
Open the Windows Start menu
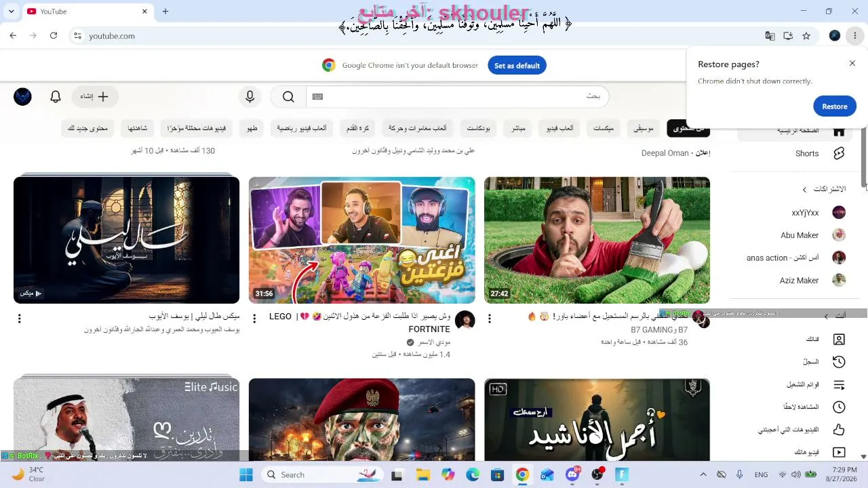tap(246, 474)
